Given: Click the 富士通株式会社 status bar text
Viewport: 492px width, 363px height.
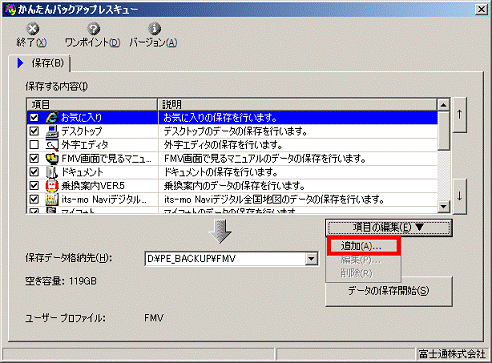Looking at the screenshot, I should tap(452, 354).
